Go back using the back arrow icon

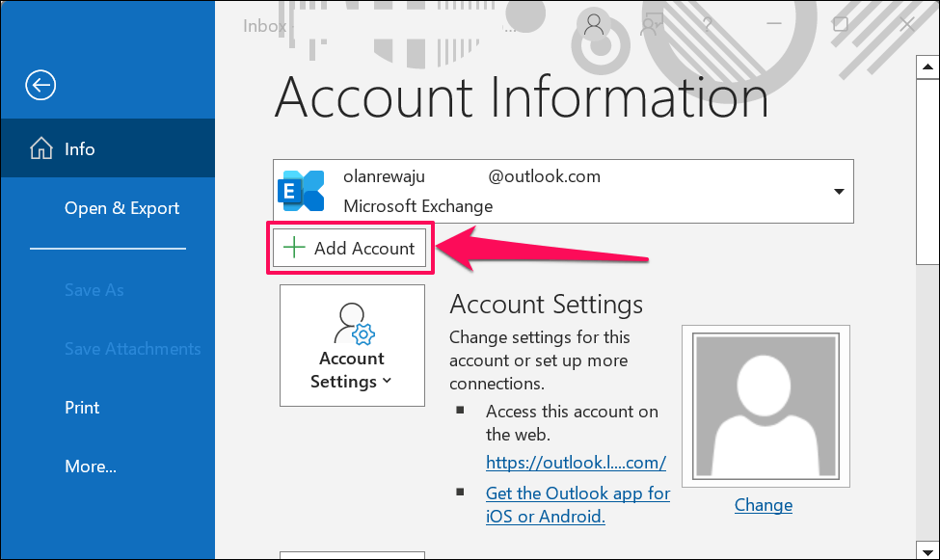click(x=40, y=85)
